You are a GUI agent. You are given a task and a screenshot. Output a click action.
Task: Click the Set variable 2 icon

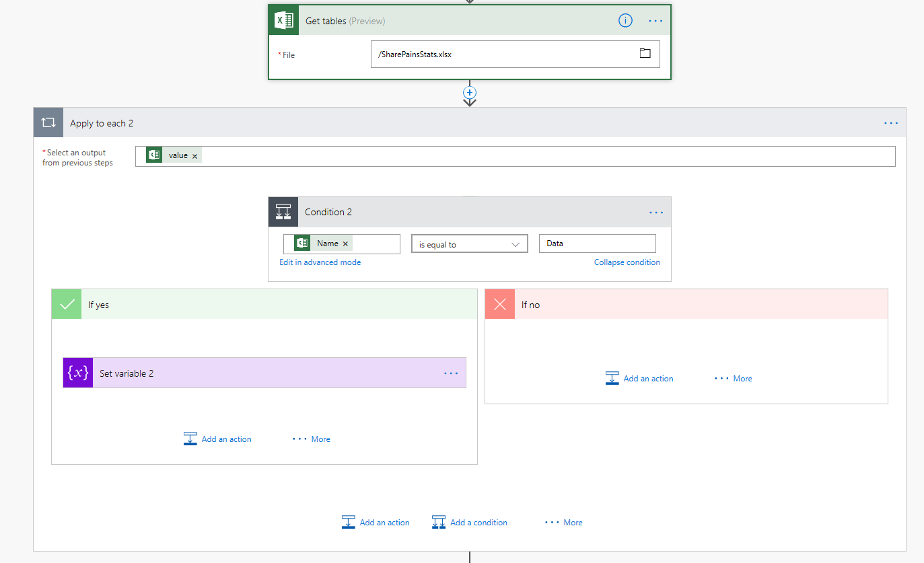tap(78, 373)
